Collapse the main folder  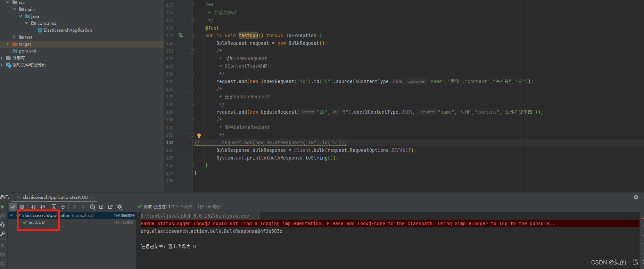coord(14,9)
